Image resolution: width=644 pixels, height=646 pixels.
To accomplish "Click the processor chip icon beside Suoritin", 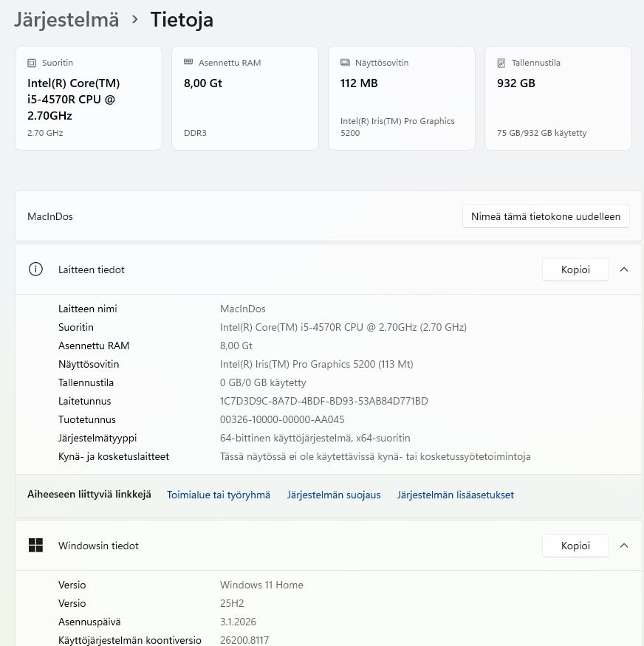I will 31,63.
